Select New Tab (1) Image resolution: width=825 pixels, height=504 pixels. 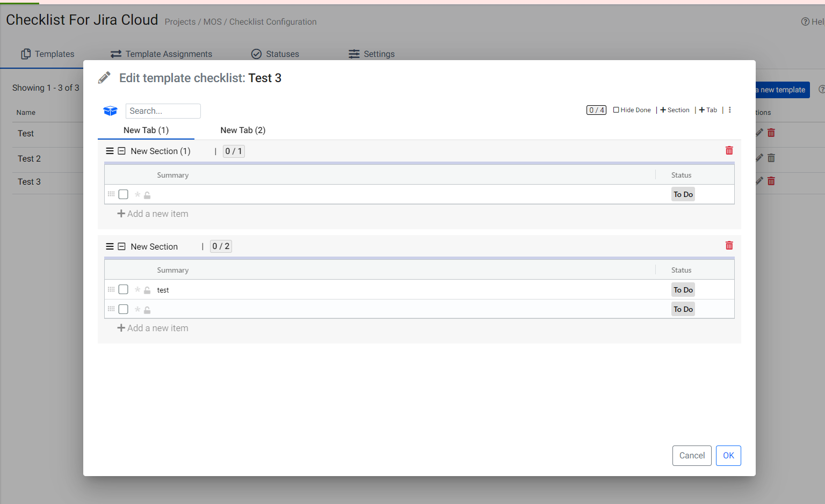[146, 130]
